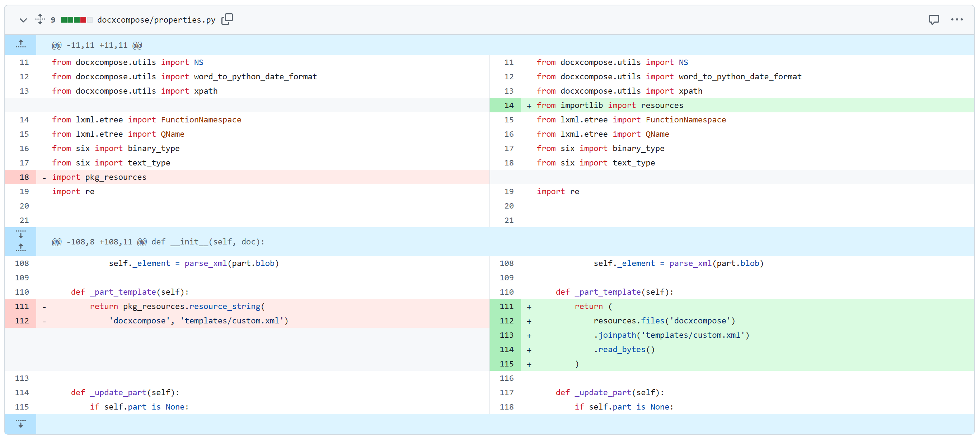Click the changed lines count 9
Image resolution: width=980 pixels, height=439 pixels.
point(53,20)
